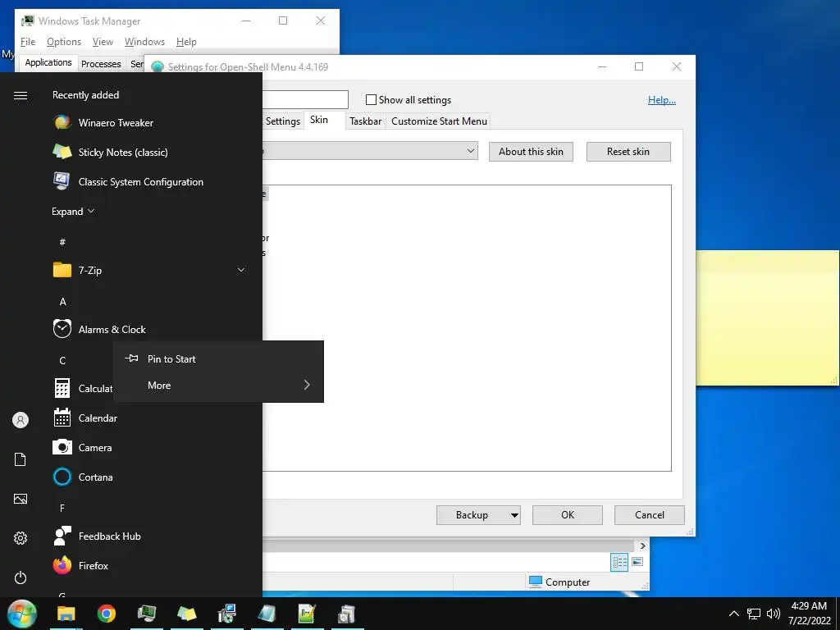Viewport: 840px width, 630px height.
Task: Click Cancel in Open-Shell settings
Action: [650, 515]
